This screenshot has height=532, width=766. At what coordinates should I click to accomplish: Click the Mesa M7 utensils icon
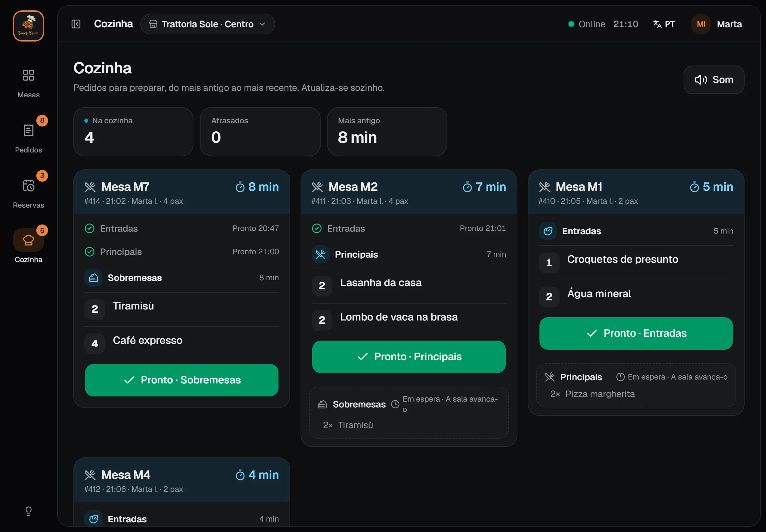[x=90, y=187]
